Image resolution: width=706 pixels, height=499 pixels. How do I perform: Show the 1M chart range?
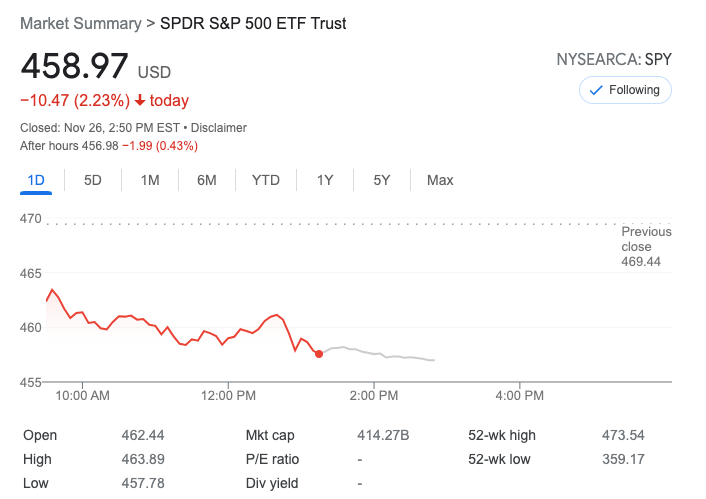(x=150, y=180)
